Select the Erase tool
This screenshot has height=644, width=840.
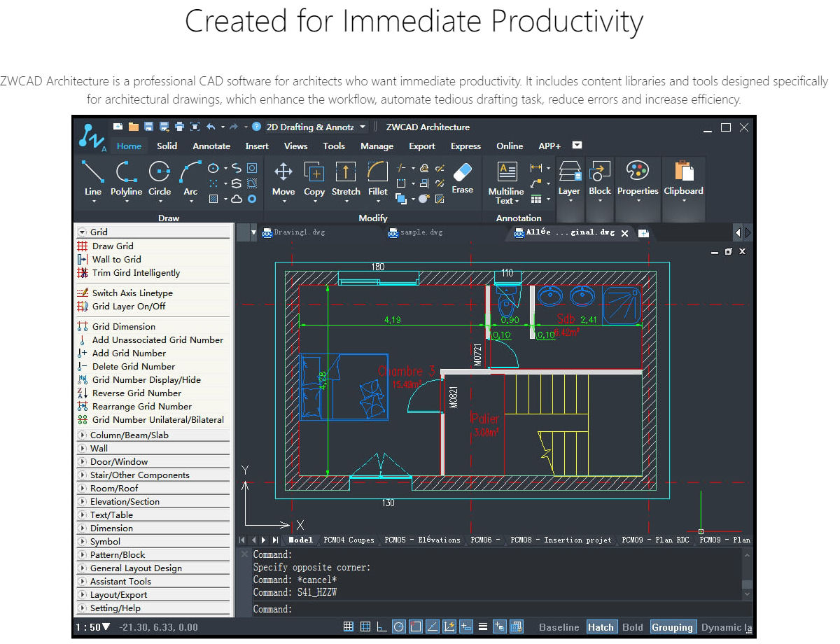click(463, 177)
